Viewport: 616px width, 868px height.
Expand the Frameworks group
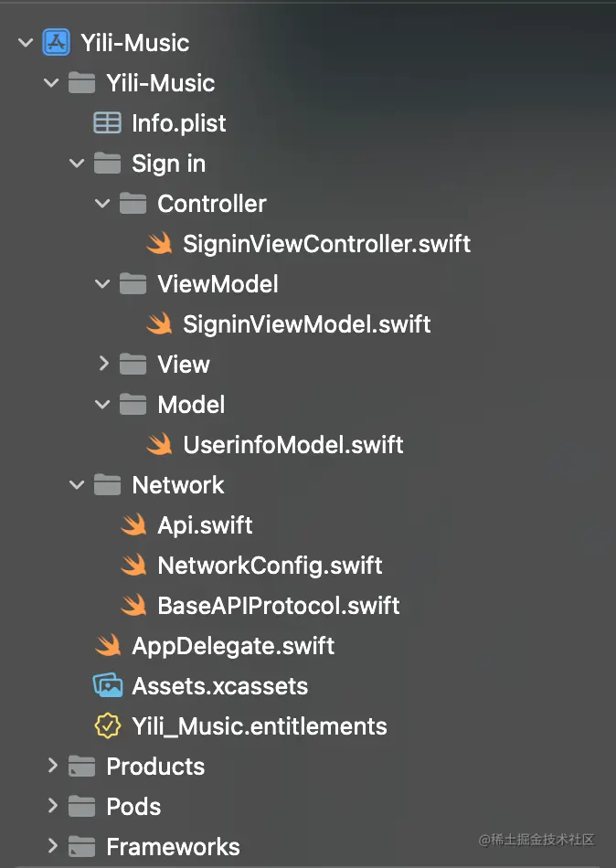point(53,846)
